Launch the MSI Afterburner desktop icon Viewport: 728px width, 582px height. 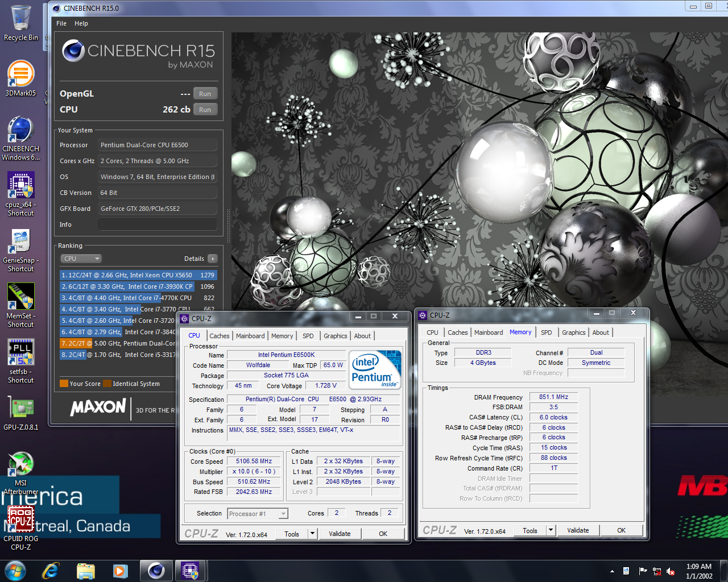point(20,473)
